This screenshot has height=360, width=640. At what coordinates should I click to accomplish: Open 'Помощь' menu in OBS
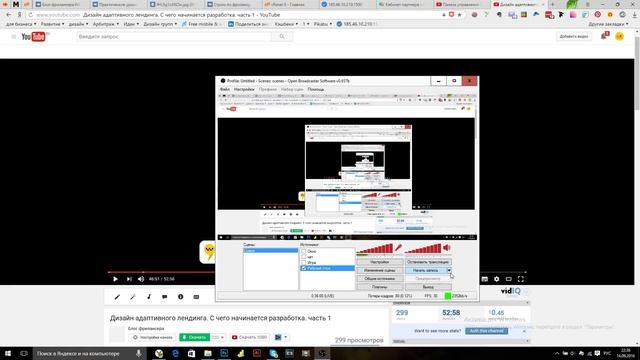[x=316, y=89]
